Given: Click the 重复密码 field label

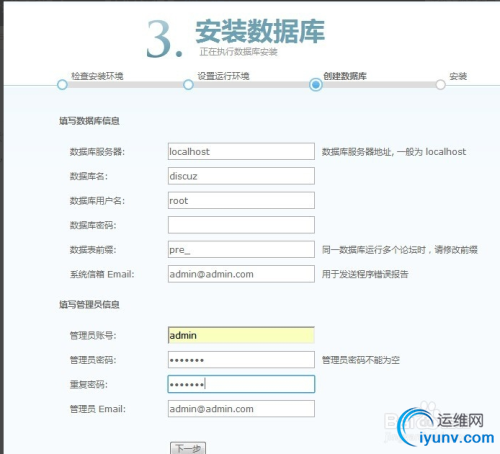Looking at the screenshot, I should click(89, 384).
